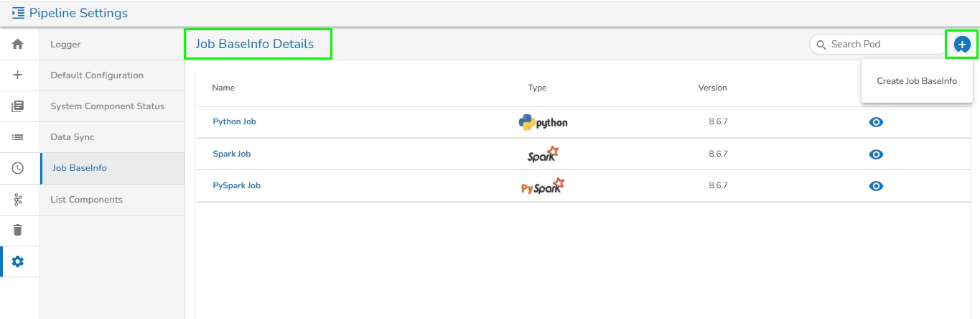View details with Python Job eye icon
The image size is (980, 319).
click(876, 122)
